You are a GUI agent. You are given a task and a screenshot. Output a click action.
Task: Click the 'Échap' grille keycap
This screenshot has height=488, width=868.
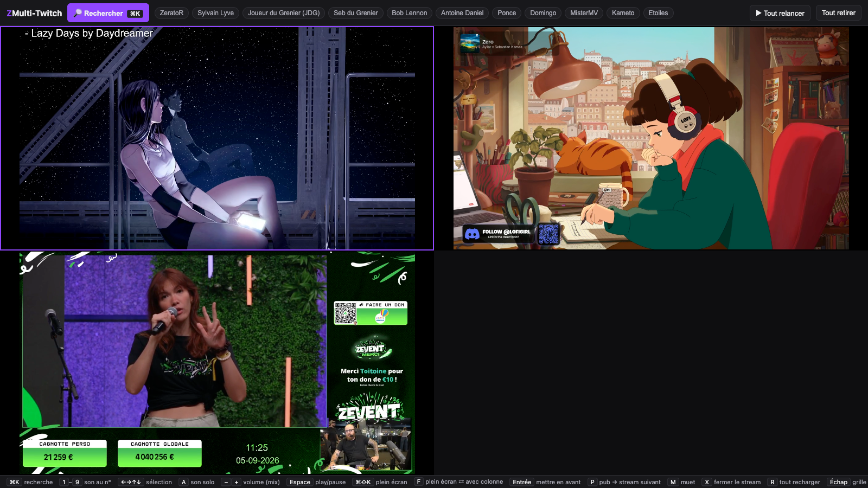[839, 482]
